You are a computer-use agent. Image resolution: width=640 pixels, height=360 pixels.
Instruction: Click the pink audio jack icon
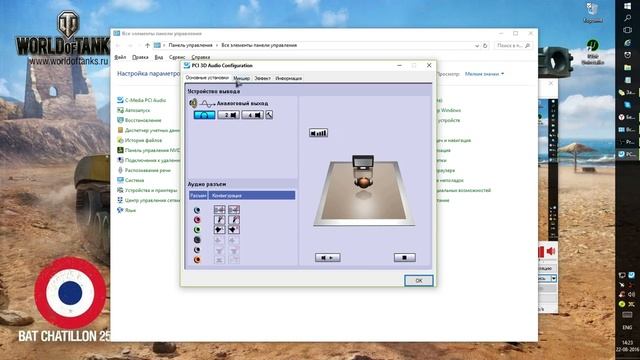point(197,220)
